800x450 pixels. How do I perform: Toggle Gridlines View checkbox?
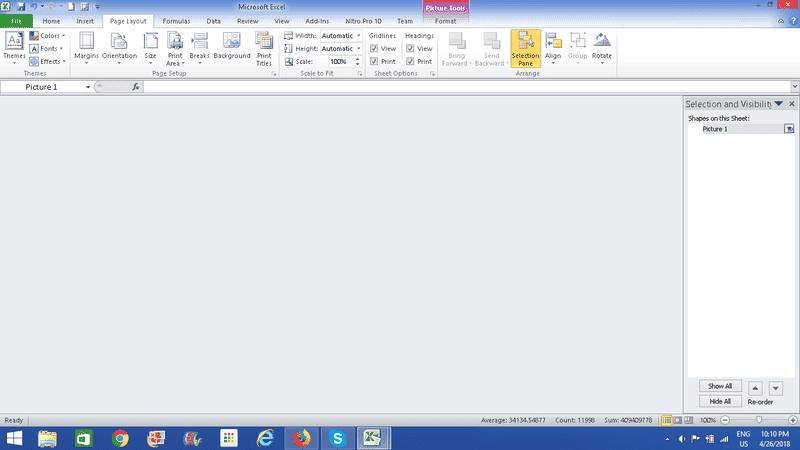click(374, 48)
